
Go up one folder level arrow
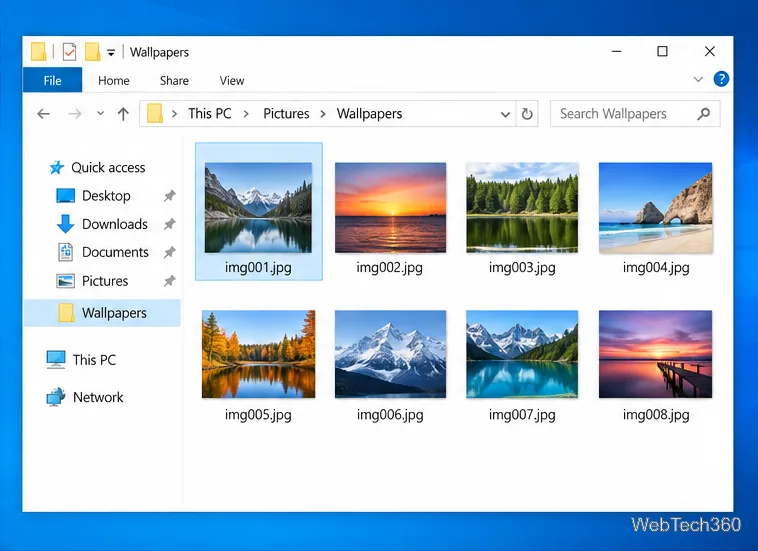tap(123, 114)
